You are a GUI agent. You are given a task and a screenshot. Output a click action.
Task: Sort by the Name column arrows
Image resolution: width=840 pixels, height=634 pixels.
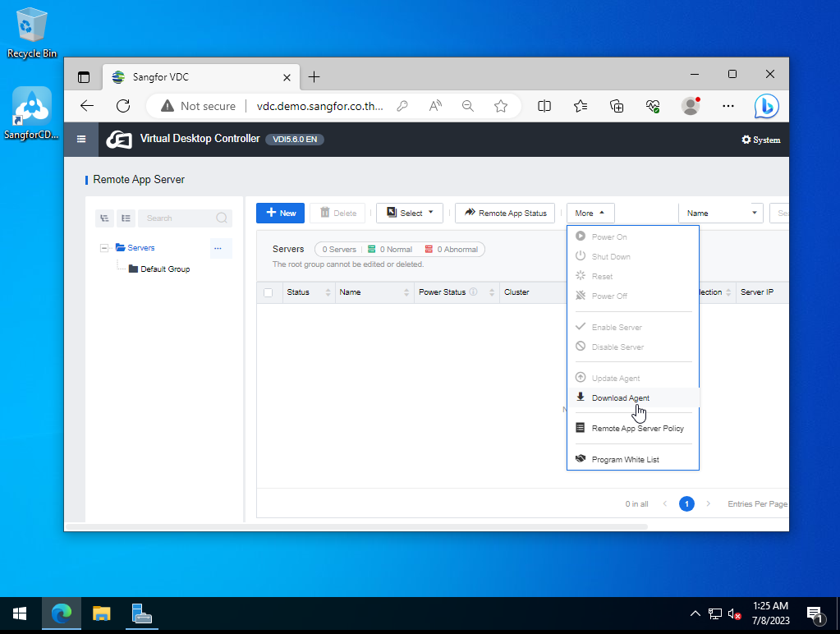406,292
